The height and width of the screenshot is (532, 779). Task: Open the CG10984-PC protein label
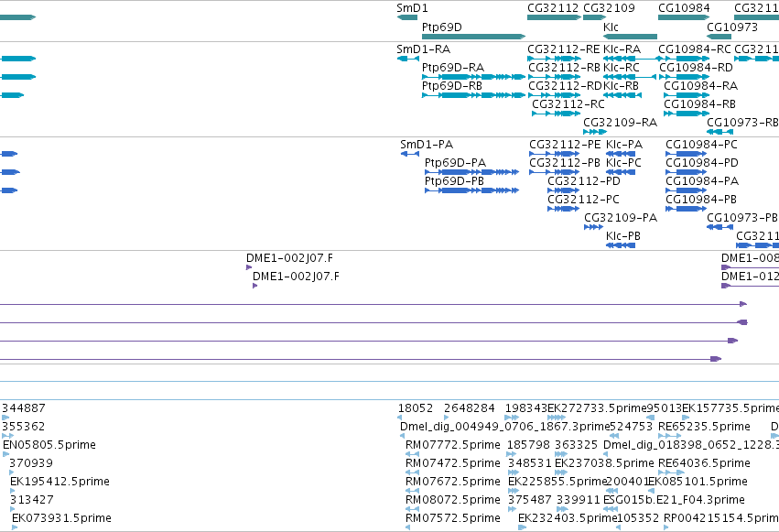[x=701, y=145]
